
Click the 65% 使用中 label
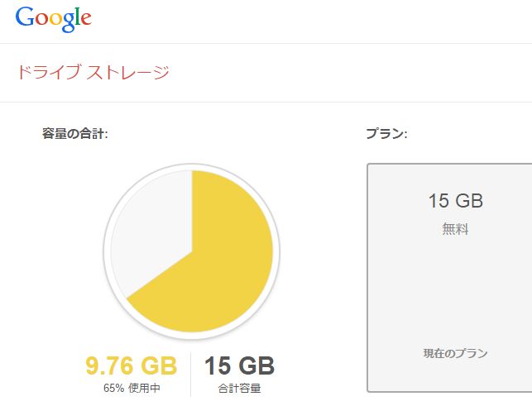coord(132,388)
